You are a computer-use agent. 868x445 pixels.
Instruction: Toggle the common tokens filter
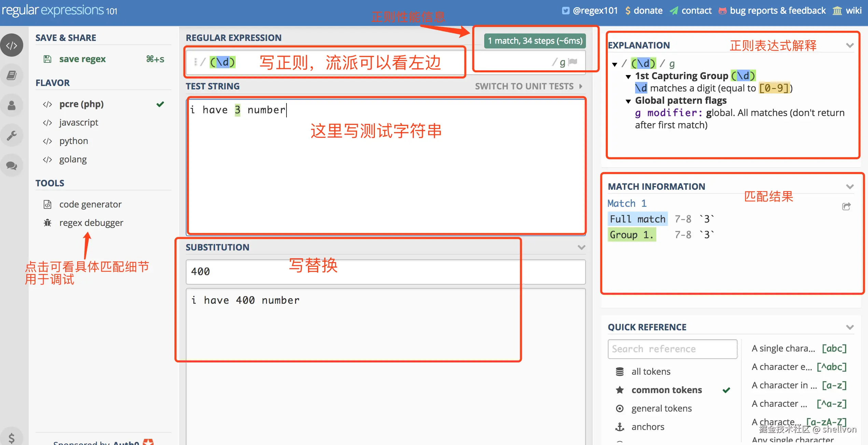pyautogui.click(x=666, y=390)
